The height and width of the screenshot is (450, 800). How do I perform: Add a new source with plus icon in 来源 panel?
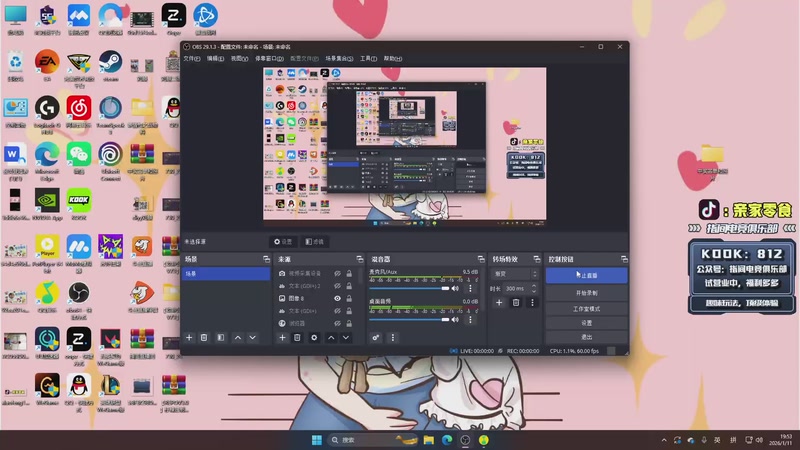pos(282,338)
